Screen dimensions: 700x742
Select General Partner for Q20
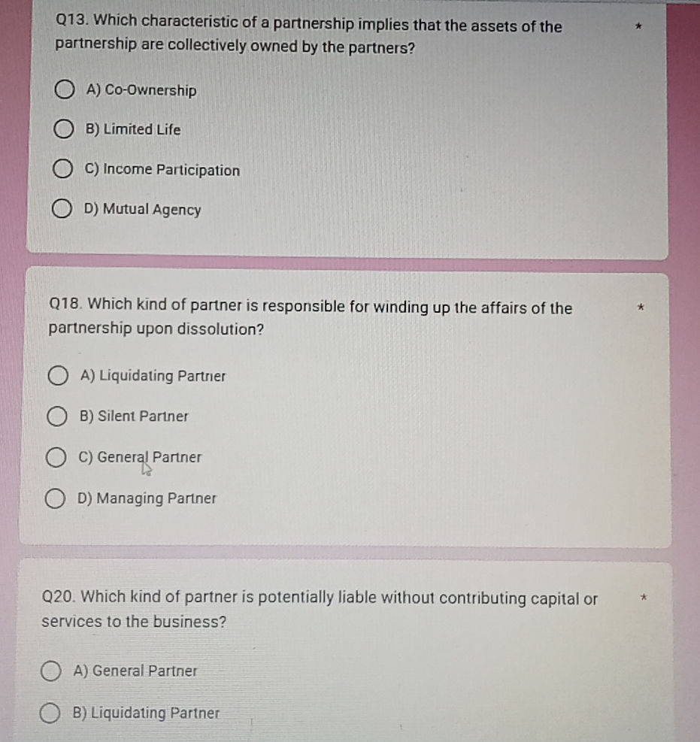tap(51, 670)
